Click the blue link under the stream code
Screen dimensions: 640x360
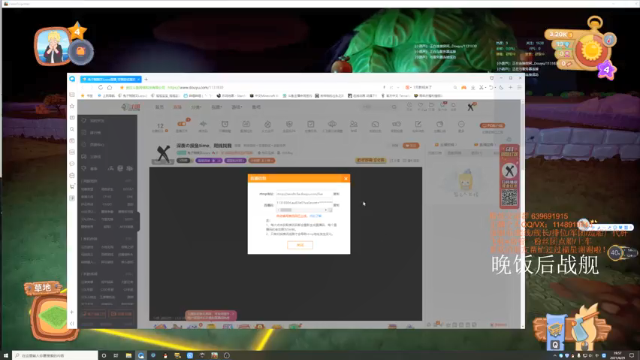[x=316, y=216]
